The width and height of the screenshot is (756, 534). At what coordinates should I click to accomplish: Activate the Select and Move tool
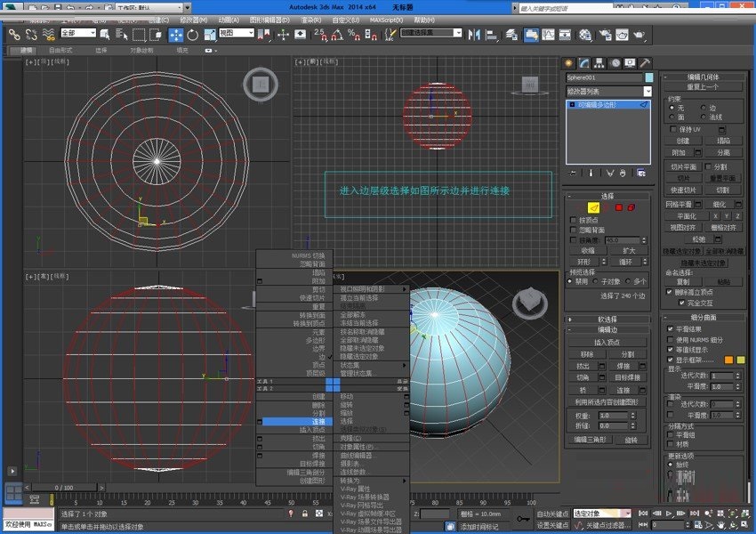[x=175, y=35]
